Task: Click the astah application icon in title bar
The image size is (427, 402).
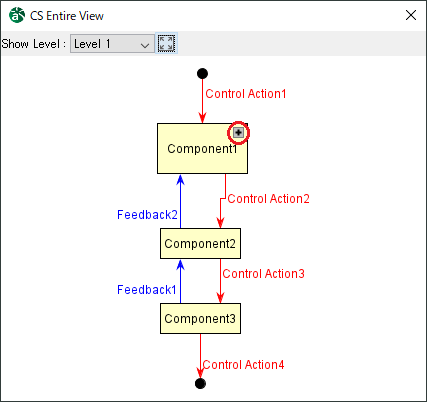Action: [x=17, y=15]
